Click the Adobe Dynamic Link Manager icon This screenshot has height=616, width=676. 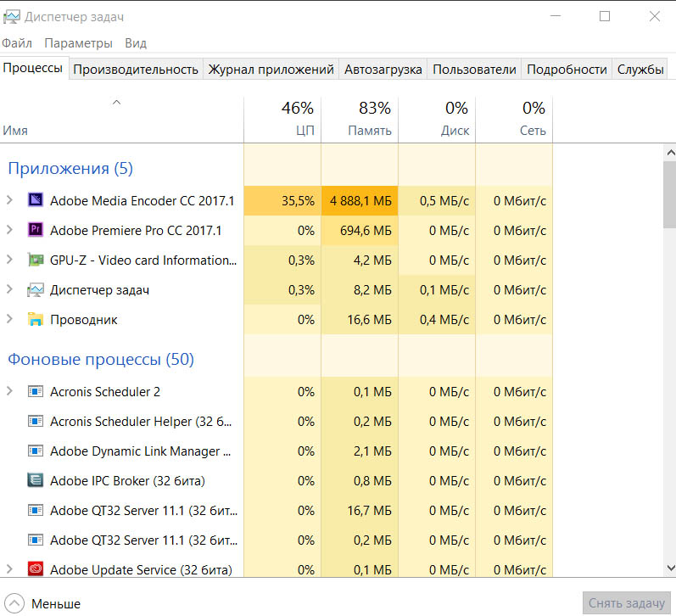(36, 451)
